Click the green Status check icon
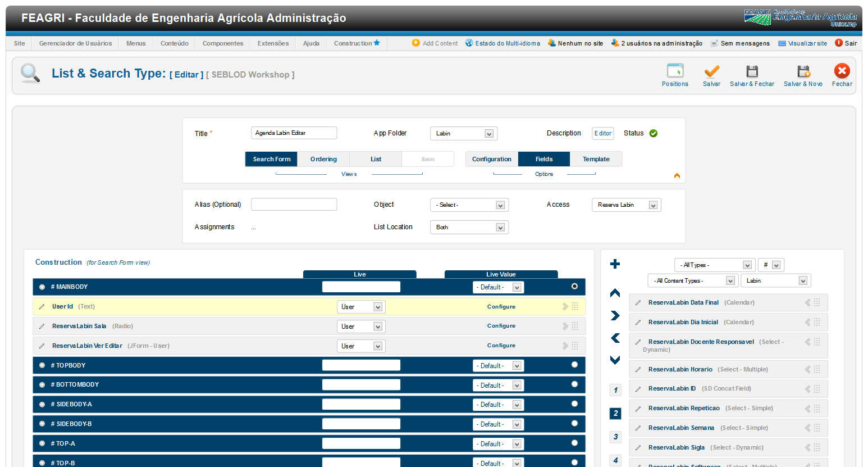 (654, 133)
